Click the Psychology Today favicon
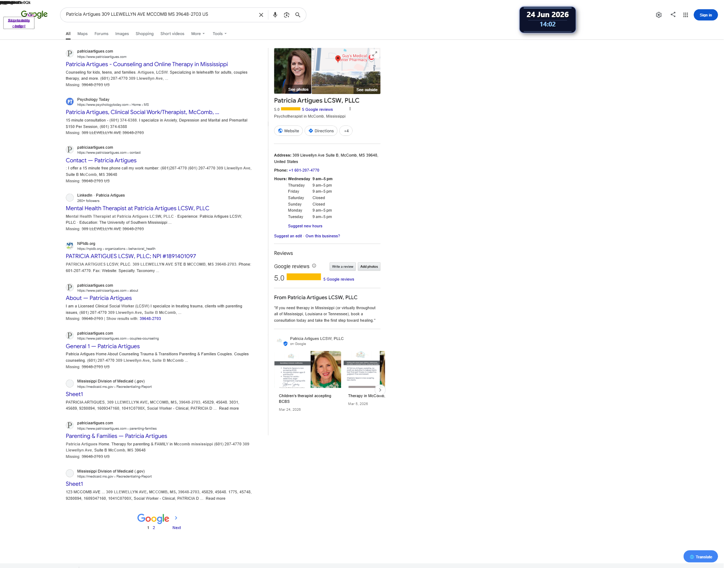This screenshot has width=728, height=568. (x=70, y=102)
